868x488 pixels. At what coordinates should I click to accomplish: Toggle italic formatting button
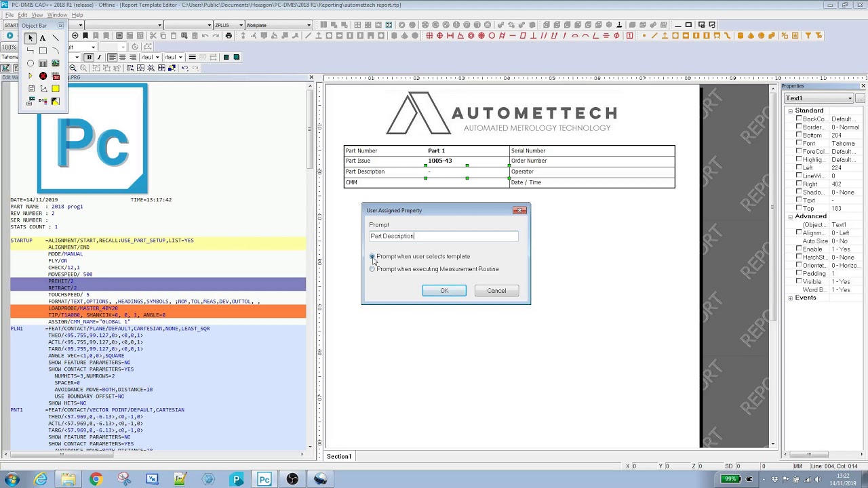coord(99,57)
